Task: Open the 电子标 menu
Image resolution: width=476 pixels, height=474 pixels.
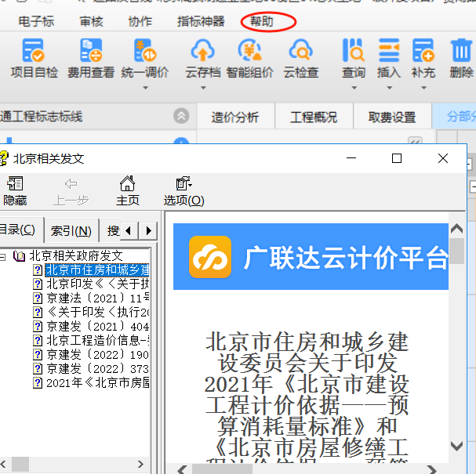Action: coord(36,21)
